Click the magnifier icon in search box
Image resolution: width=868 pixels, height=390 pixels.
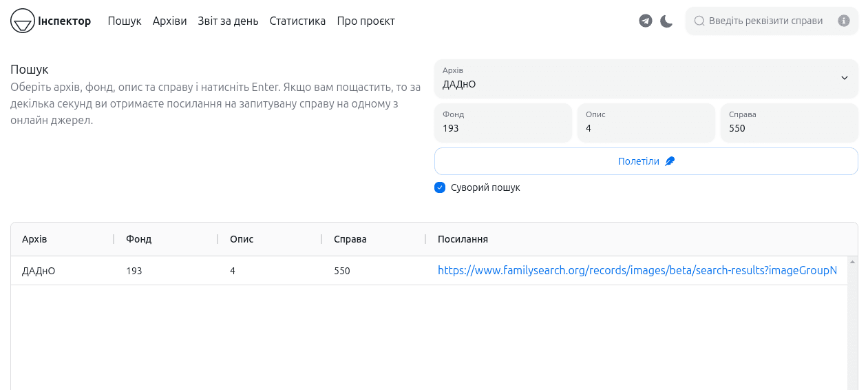(x=699, y=21)
